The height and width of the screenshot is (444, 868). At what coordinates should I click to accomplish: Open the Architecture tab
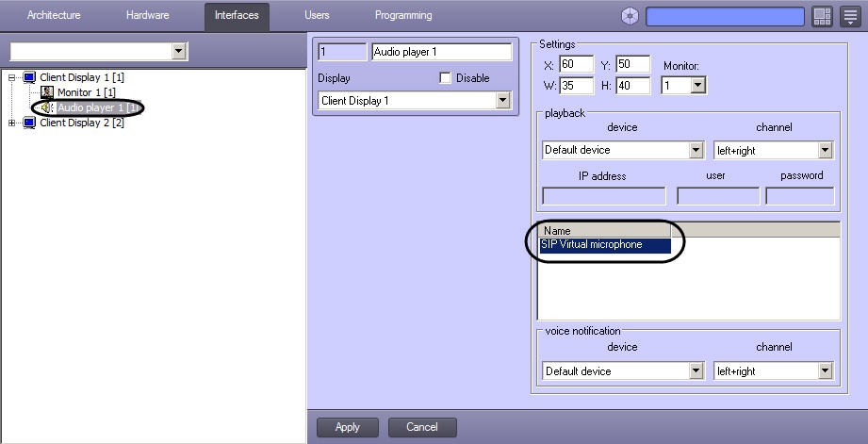coord(54,15)
